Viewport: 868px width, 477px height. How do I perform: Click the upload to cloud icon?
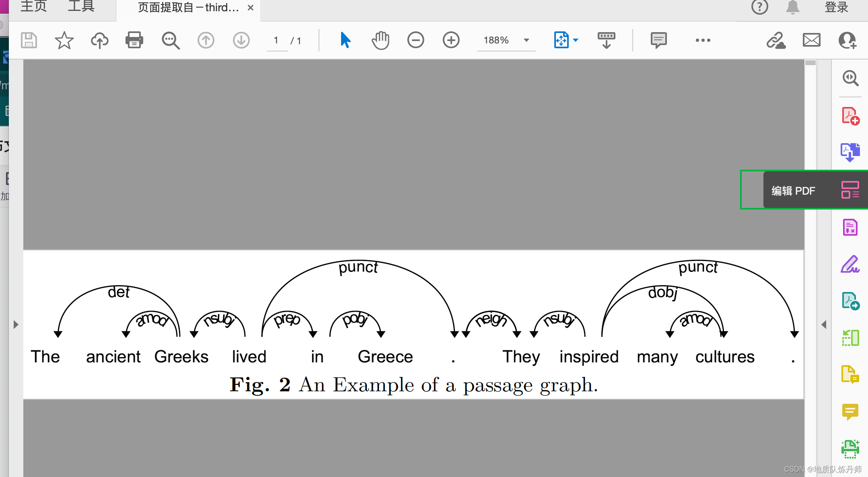(x=99, y=40)
